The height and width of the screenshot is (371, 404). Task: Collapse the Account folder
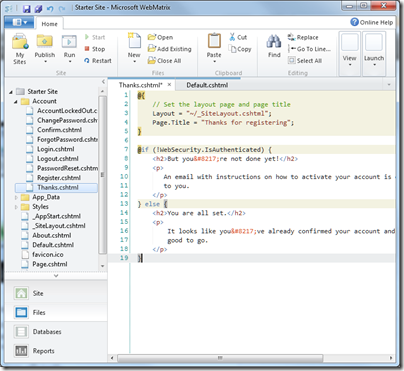(16, 101)
